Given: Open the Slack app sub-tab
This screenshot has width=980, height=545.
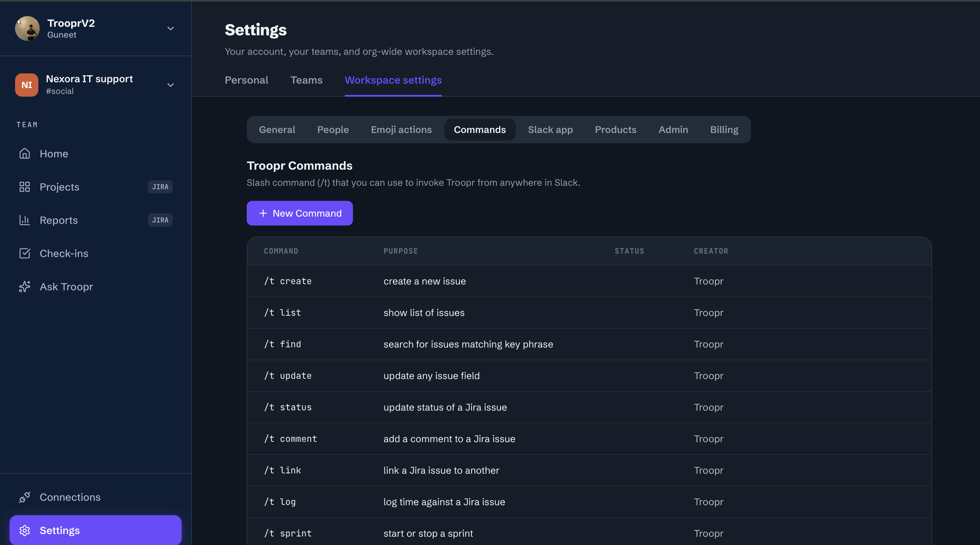Looking at the screenshot, I should coord(550,130).
